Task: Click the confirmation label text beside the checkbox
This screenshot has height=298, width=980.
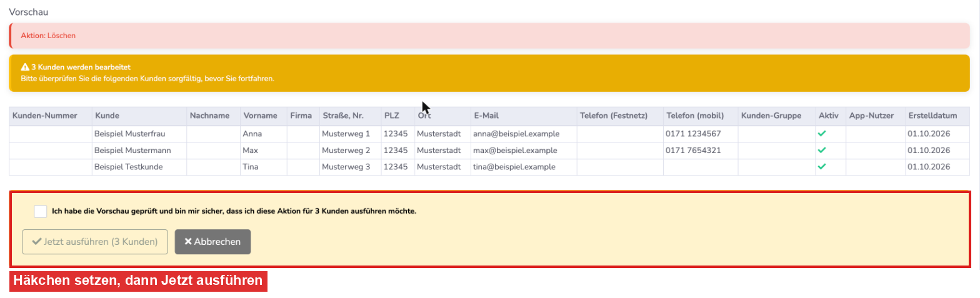Action: 234,211
